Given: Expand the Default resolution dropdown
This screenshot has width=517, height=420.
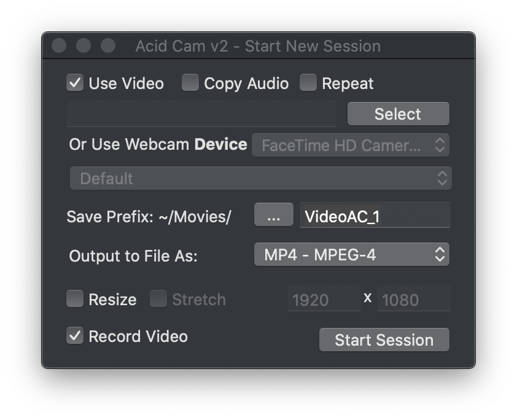Looking at the screenshot, I should (x=261, y=179).
